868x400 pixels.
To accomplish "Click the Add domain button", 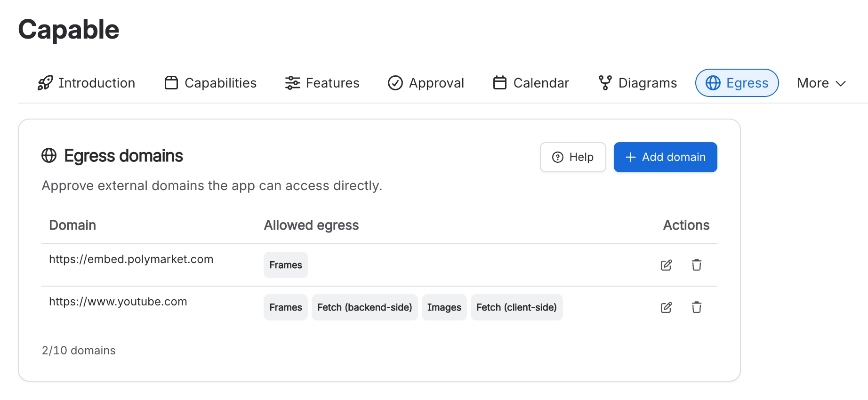I will coord(666,157).
